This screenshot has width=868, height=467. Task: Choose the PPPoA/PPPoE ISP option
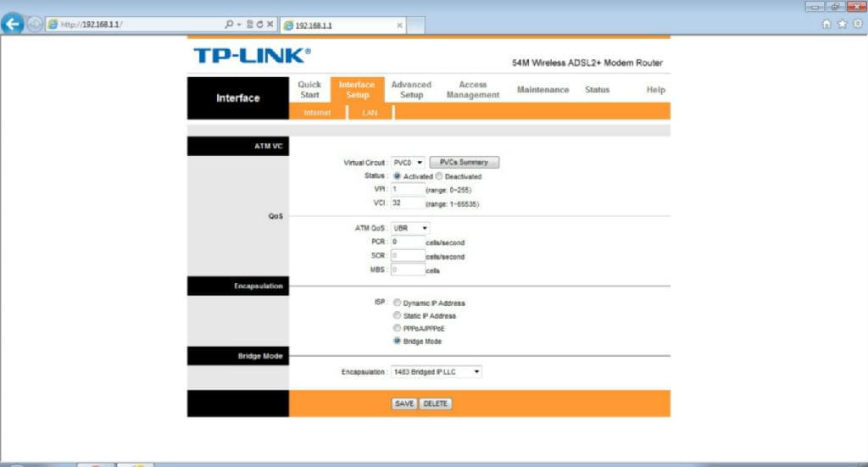coord(397,328)
